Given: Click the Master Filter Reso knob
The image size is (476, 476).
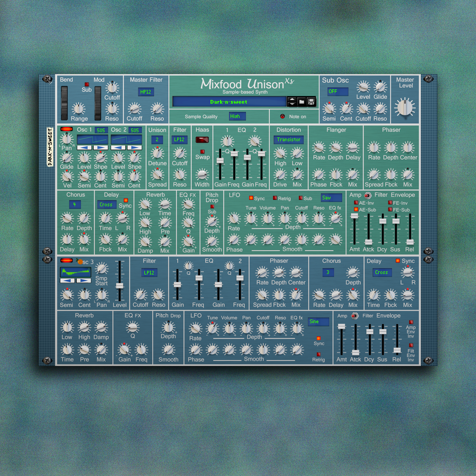Looking at the screenshot, I should pyautogui.click(x=157, y=108).
